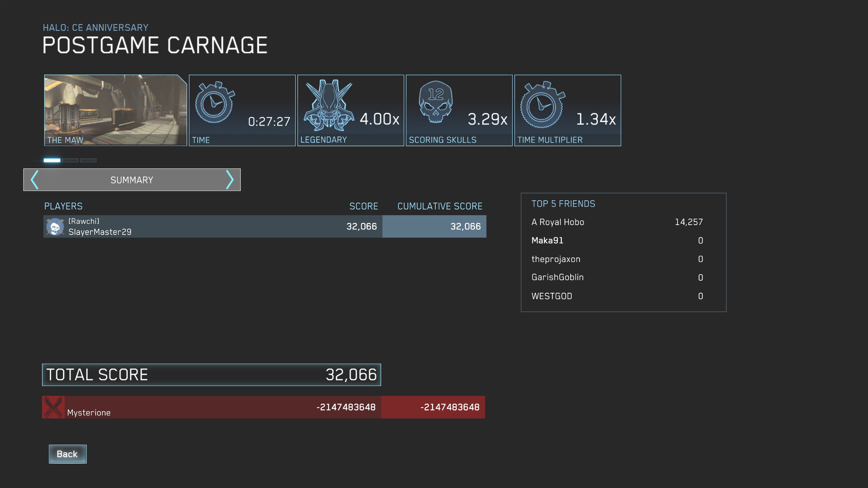Viewport: 868px width, 488px height.
Task: Select the second page indicator segment
Action: pos(70,160)
